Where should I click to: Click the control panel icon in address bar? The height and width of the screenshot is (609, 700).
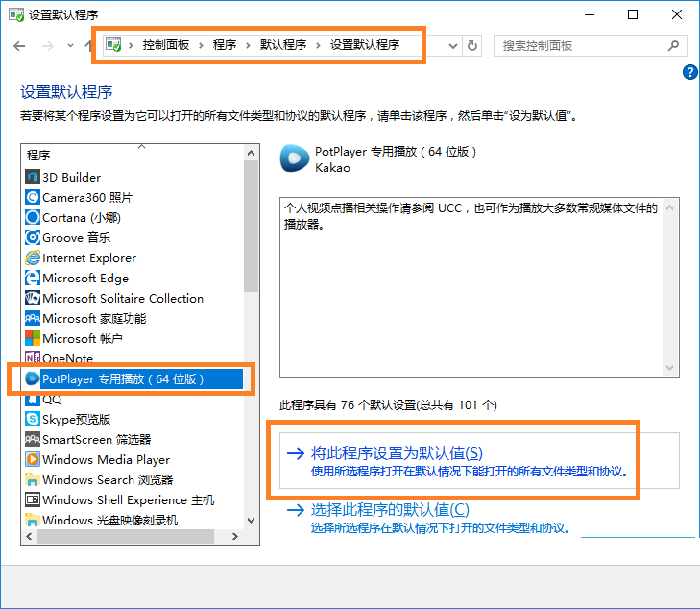coord(113,45)
